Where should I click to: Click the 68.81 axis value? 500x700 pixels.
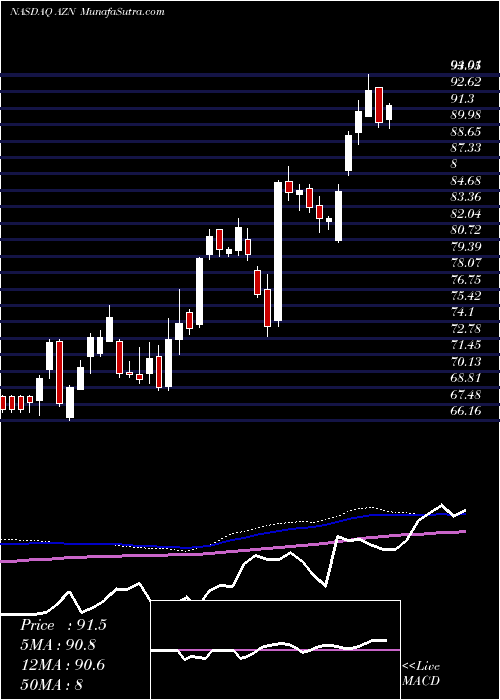pyautogui.click(x=466, y=378)
